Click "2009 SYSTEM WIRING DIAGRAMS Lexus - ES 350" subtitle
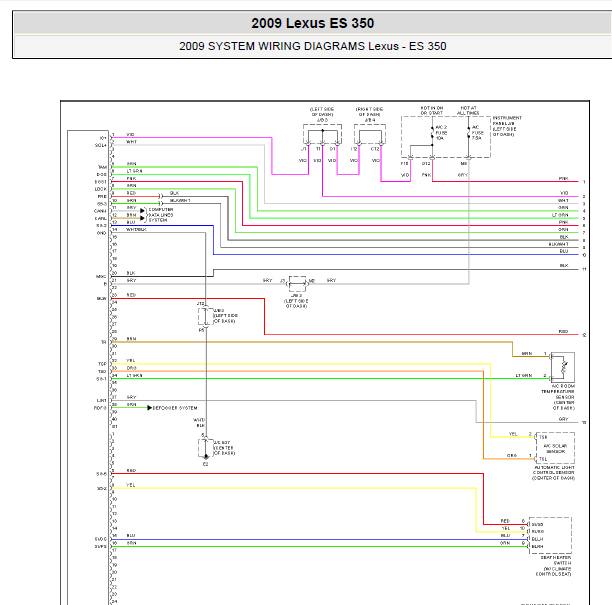612x605 pixels. (x=312, y=46)
